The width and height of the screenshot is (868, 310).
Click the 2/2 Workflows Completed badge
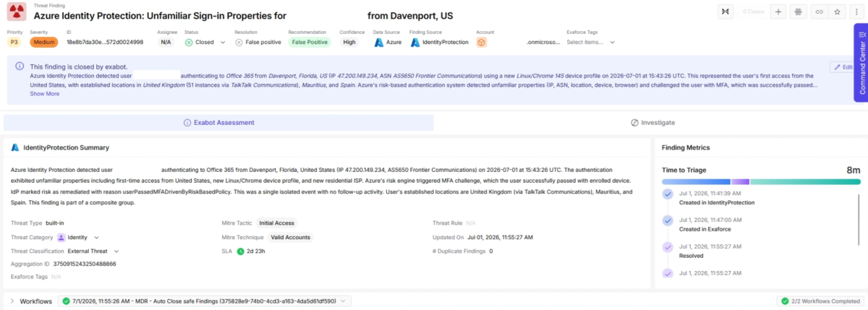pos(819,301)
